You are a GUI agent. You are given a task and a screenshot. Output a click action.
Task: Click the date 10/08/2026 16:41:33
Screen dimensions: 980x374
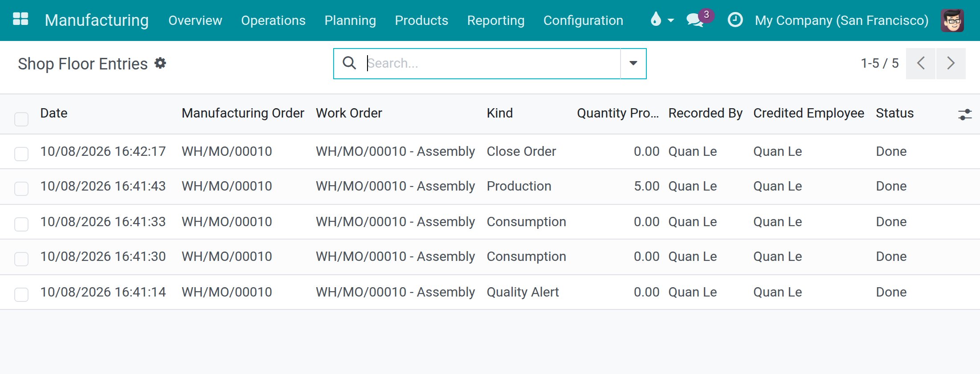(x=103, y=222)
